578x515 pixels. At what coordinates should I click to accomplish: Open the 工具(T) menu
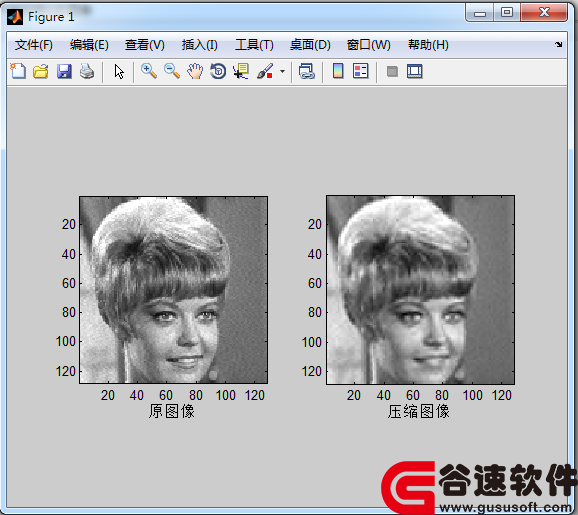[x=254, y=45]
